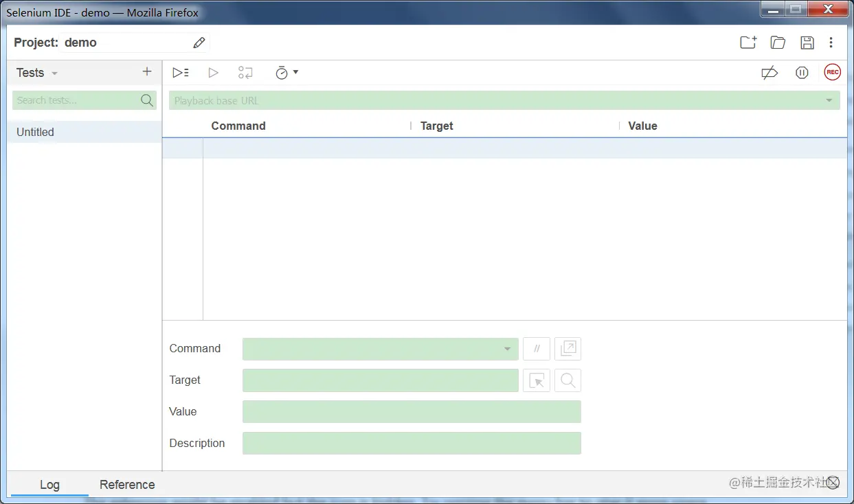Expand the Tests view dropdown
The width and height of the screenshot is (854, 504).
tap(55, 73)
